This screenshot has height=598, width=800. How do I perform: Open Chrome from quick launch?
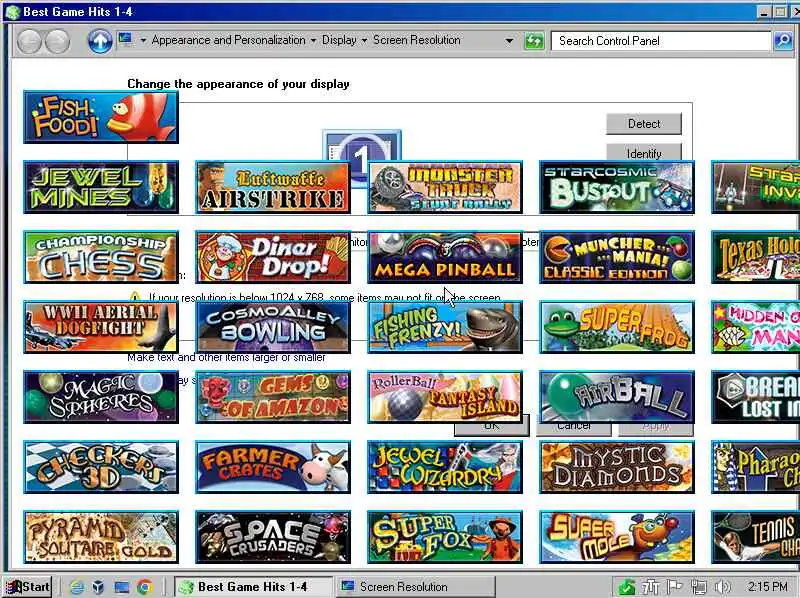point(144,587)
